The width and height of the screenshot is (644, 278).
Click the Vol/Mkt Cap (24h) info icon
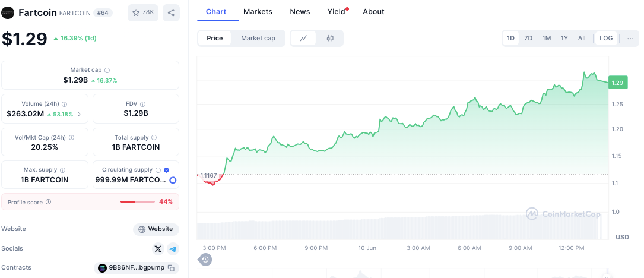coord(72,138)
